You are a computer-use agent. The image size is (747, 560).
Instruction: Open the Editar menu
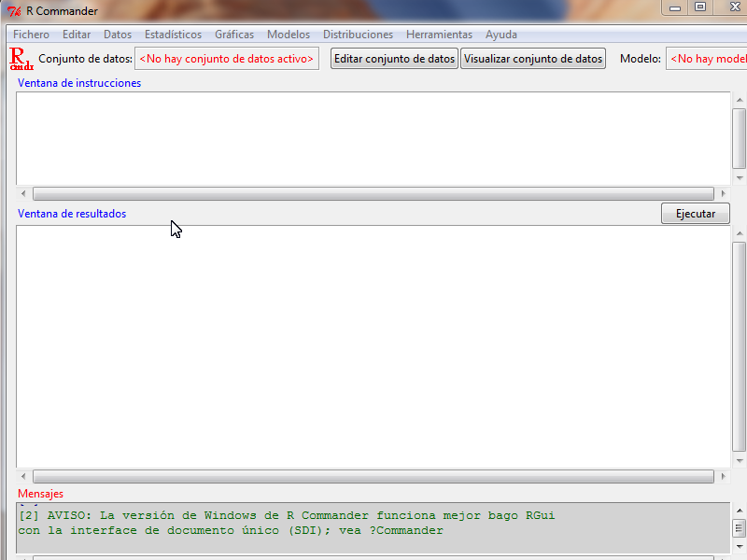[77, 35]
